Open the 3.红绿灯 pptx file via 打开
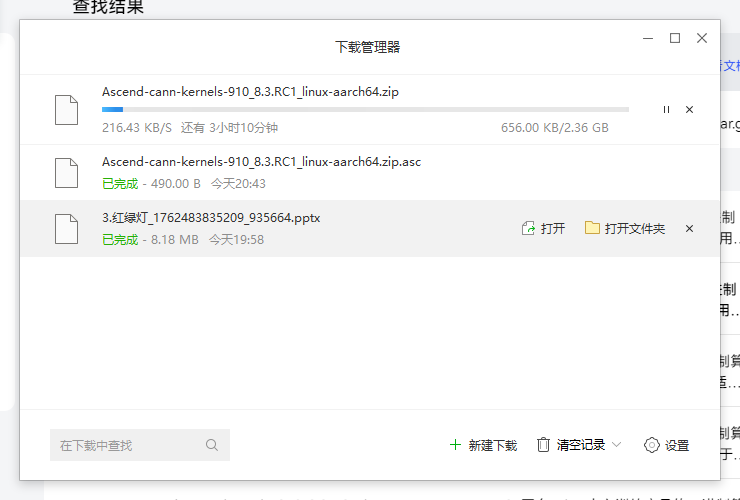The image size is (740, 500). pyautogui.click(x=543, y=229)
